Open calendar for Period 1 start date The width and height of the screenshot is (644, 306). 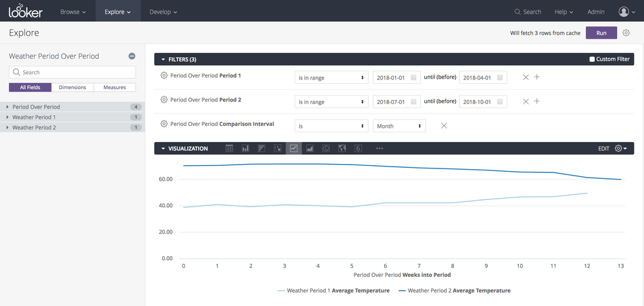(x=414, y=77)
